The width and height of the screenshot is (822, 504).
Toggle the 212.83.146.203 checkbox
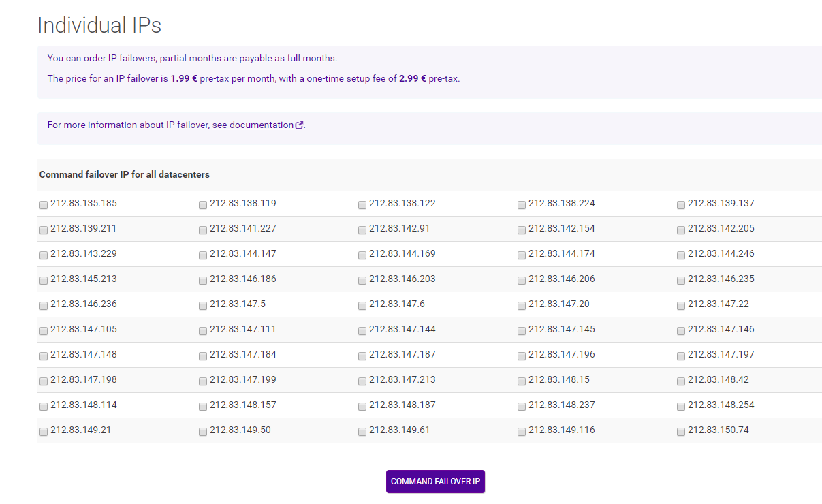(x=362, y=280)
